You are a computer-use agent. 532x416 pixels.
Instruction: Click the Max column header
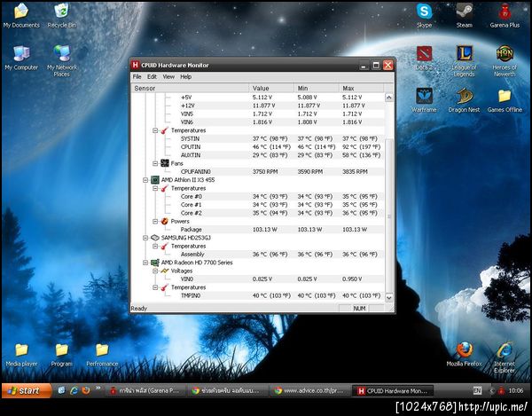362,88
